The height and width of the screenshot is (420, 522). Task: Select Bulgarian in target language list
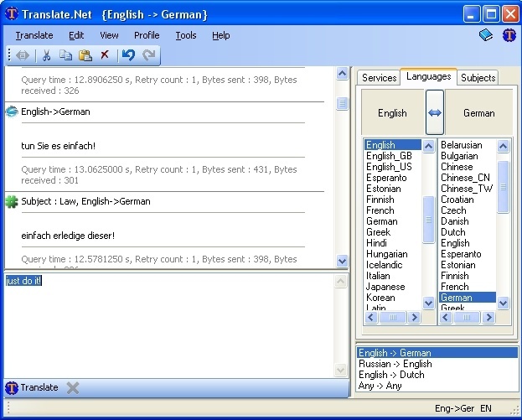[468, 156]
